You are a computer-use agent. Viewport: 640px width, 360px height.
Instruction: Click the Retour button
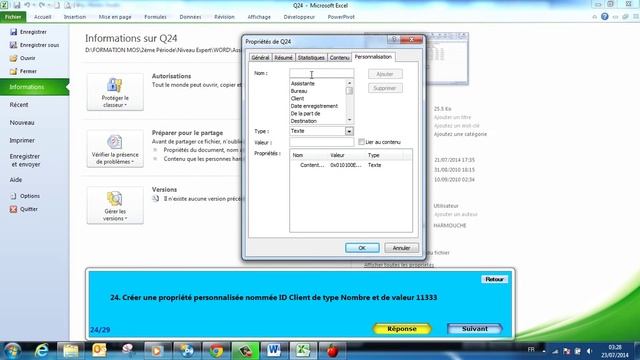[494, 279]
